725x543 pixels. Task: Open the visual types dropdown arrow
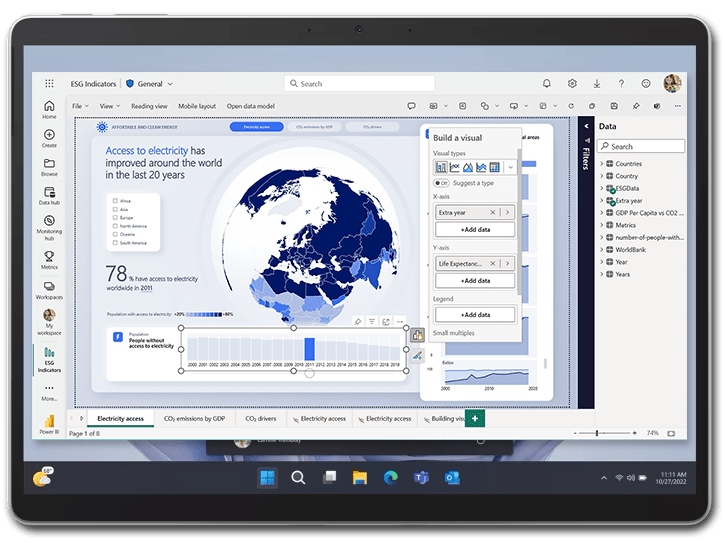tap(510, 167)
